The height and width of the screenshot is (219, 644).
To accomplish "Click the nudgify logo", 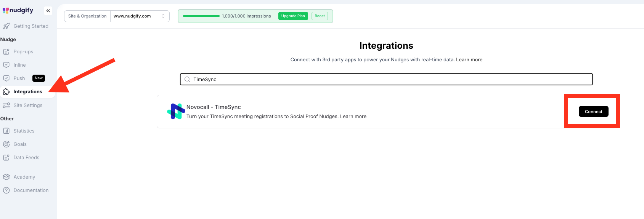I will 18,10.
